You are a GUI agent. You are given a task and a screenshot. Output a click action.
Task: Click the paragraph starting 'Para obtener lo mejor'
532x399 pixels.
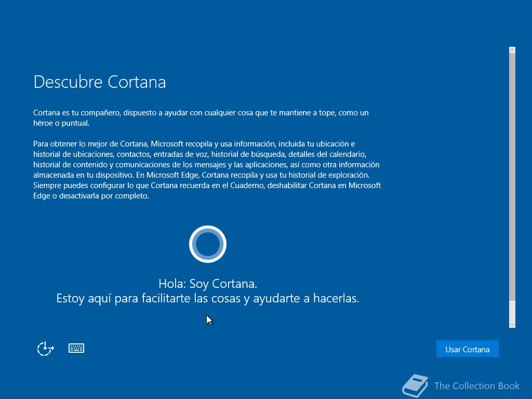point(207,170)
